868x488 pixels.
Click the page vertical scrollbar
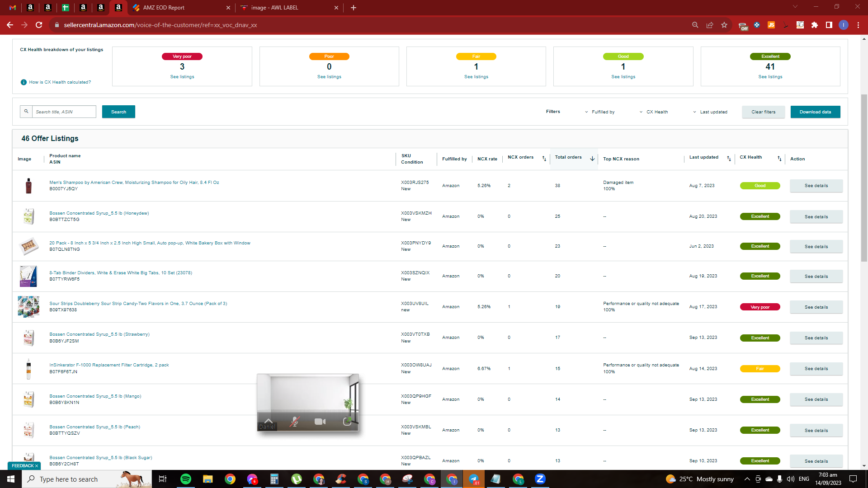point(864,178)
